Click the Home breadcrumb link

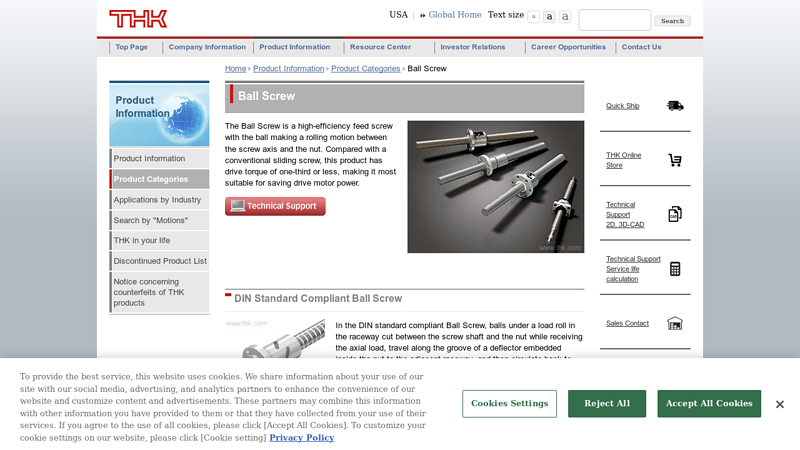[x=235, y=68]
